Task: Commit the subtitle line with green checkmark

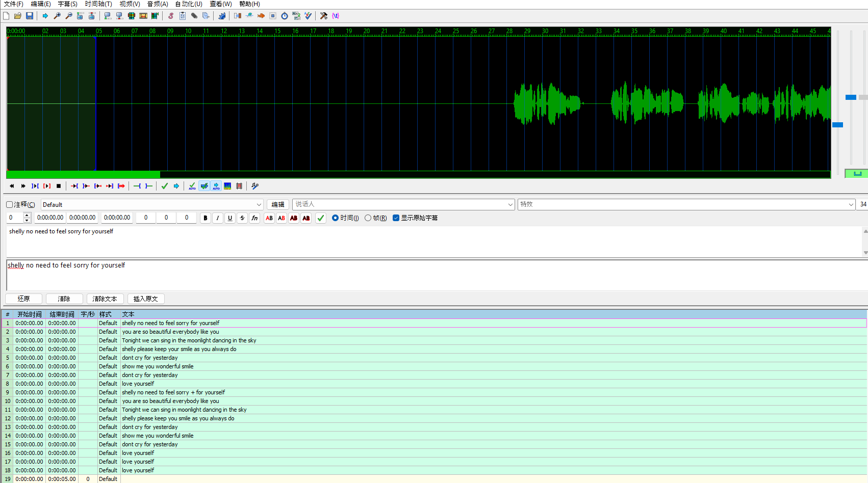Action: [x=321, y=218]
